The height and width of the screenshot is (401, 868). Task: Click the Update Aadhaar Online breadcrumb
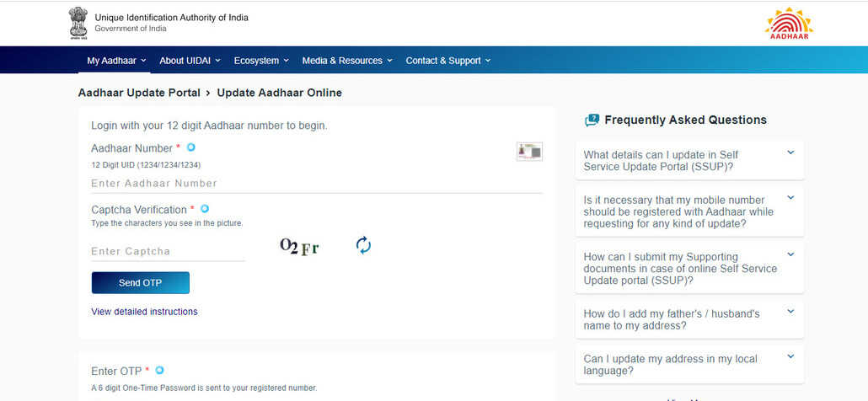[x=280, y=93]
